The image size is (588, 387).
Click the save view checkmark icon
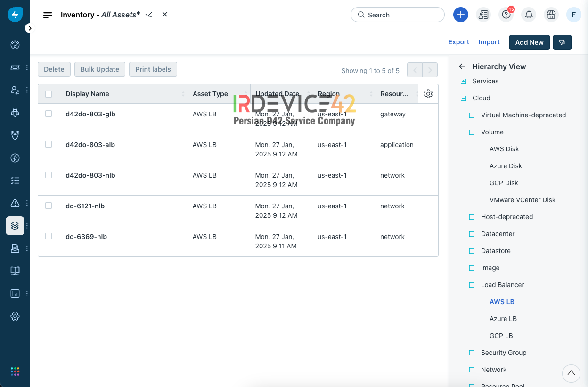[149, 15]
